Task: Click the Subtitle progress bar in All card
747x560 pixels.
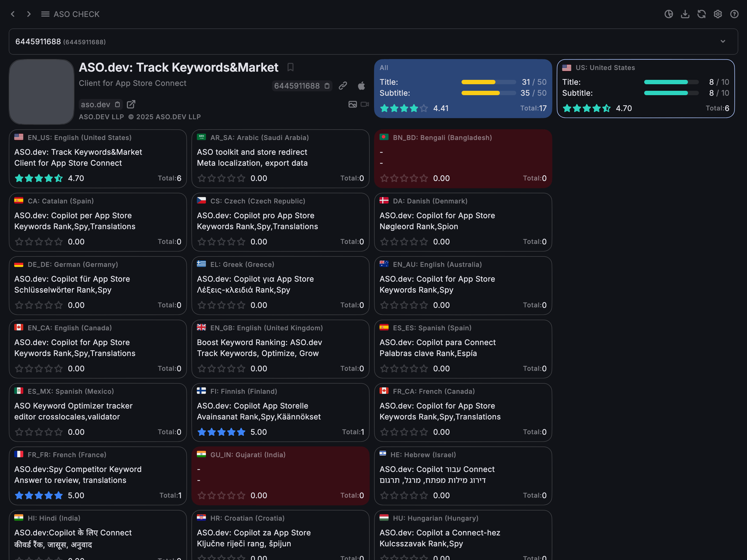Action: tap(489, 93)
